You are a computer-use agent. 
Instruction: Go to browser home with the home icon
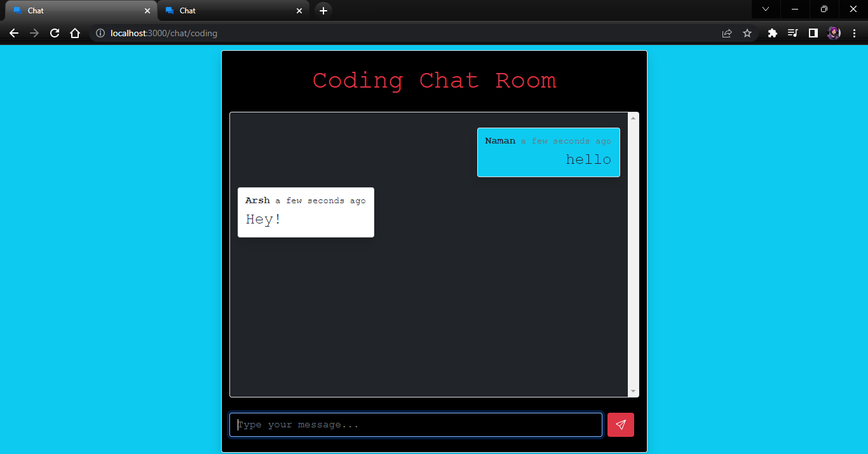point(75,33)
